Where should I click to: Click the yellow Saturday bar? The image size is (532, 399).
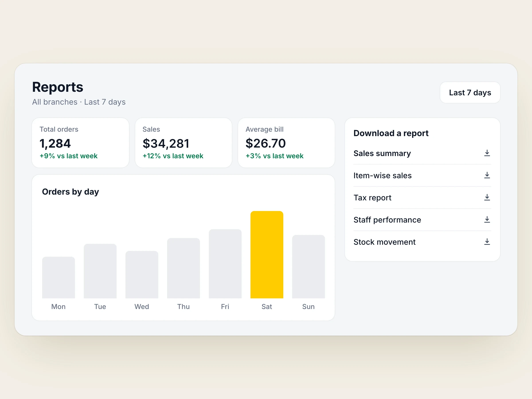267,255
